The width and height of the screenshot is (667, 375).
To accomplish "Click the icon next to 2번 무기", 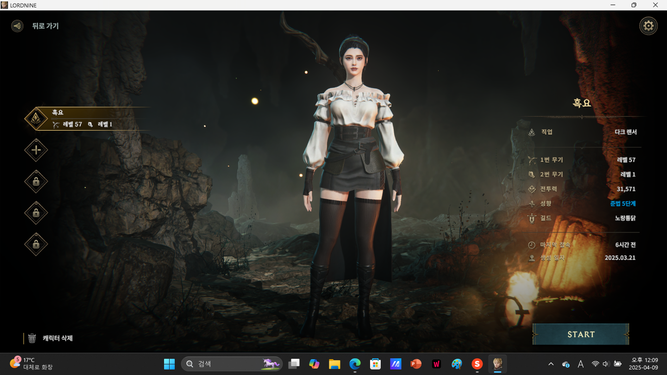I will coord(532,174).
